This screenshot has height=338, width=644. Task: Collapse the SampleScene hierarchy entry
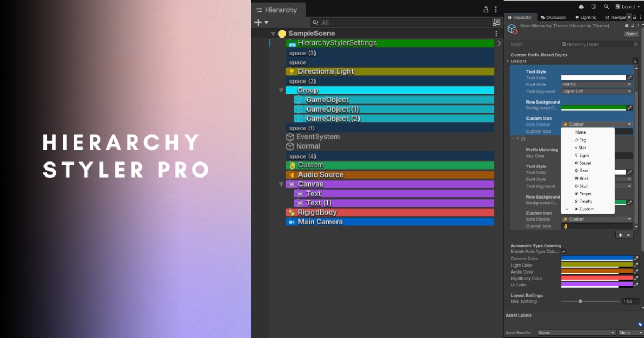(x=273, y=33)
